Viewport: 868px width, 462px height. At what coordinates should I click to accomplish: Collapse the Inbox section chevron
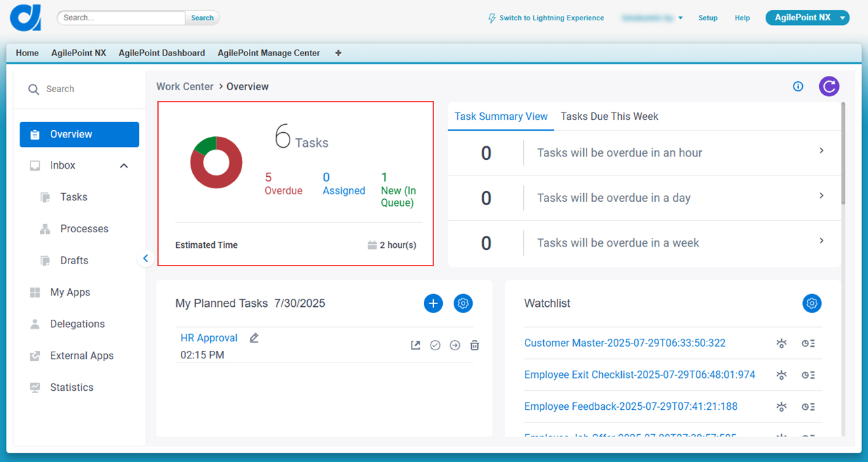pos(124,165)
